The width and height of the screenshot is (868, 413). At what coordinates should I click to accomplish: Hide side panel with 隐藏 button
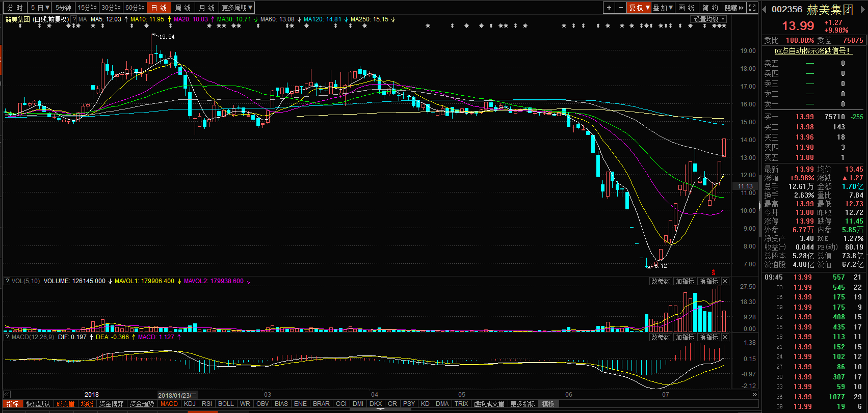734,8
